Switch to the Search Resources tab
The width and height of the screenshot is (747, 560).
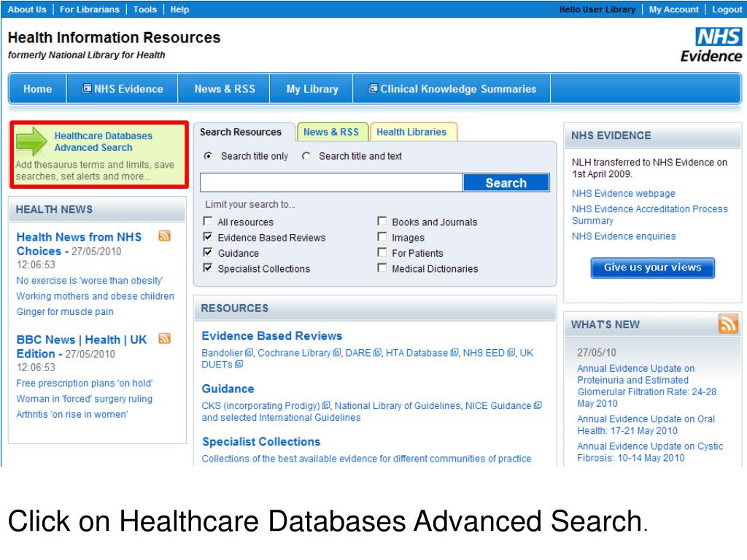[x=241, y=132]
